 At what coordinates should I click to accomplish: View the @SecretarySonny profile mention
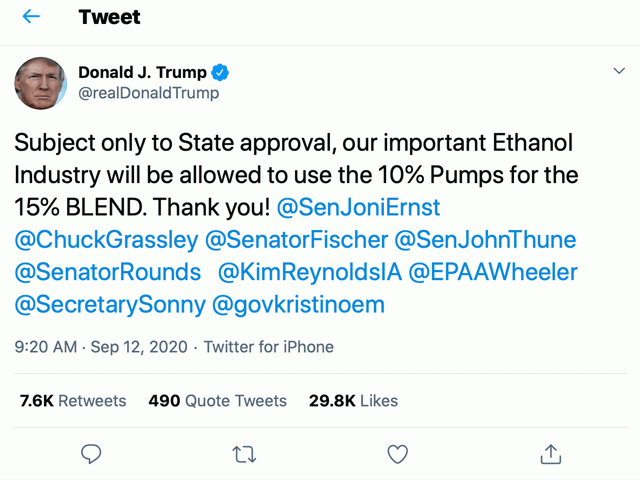pyautogui.click(x=110, y=304)
